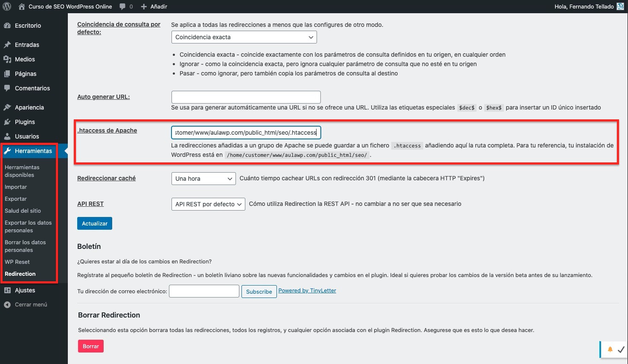Screen dimensions: 628x364
Task: Click the red Borrar button
Action: [90, 346]
